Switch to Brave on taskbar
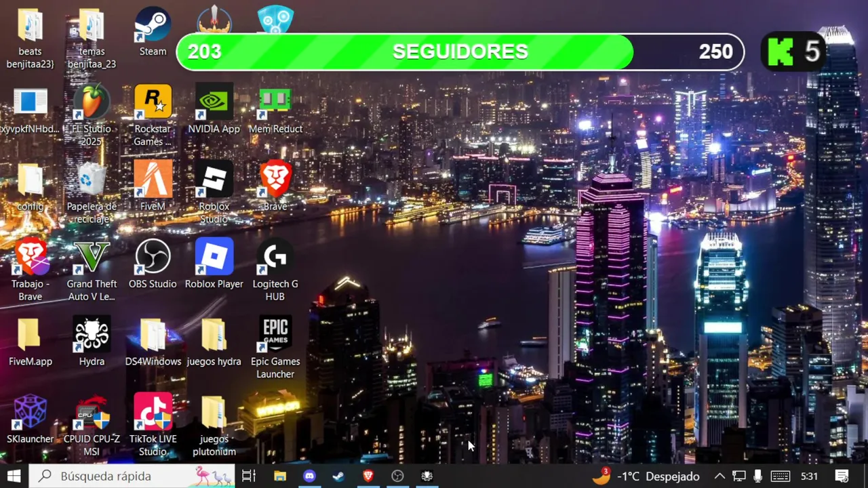Screen dimensions: 868x488 point(368,476)
